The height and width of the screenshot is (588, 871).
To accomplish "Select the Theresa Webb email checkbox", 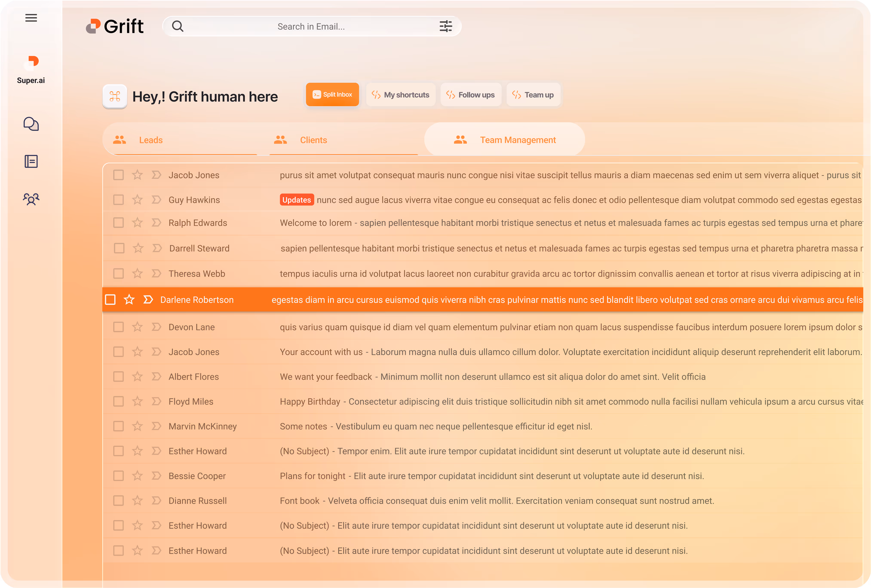I will 118,274.
